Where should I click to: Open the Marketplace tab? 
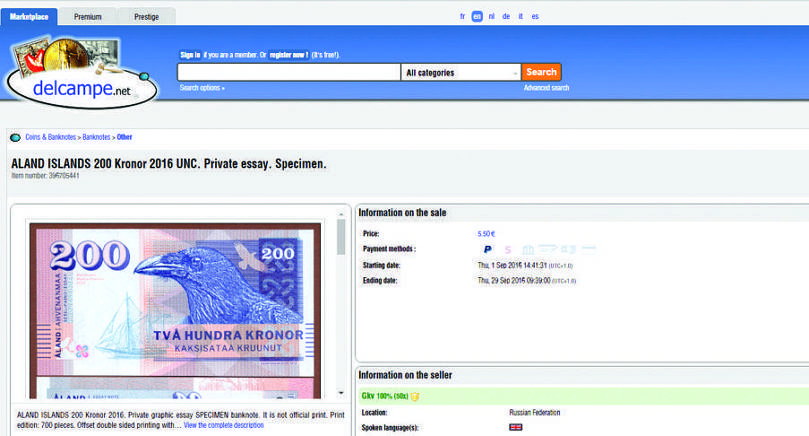(29, 17)
